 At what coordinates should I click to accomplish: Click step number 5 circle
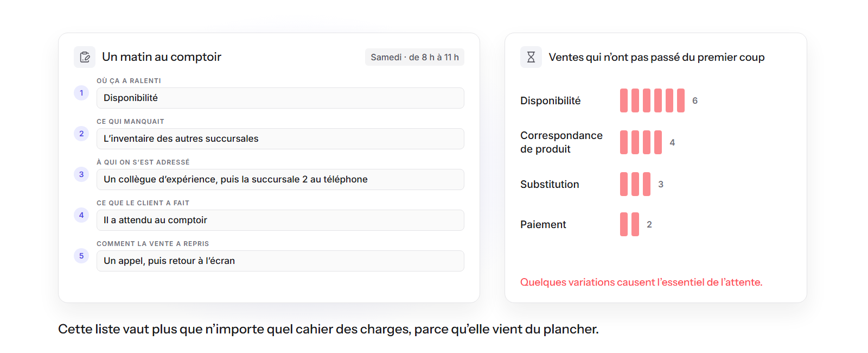click(81, 256)
